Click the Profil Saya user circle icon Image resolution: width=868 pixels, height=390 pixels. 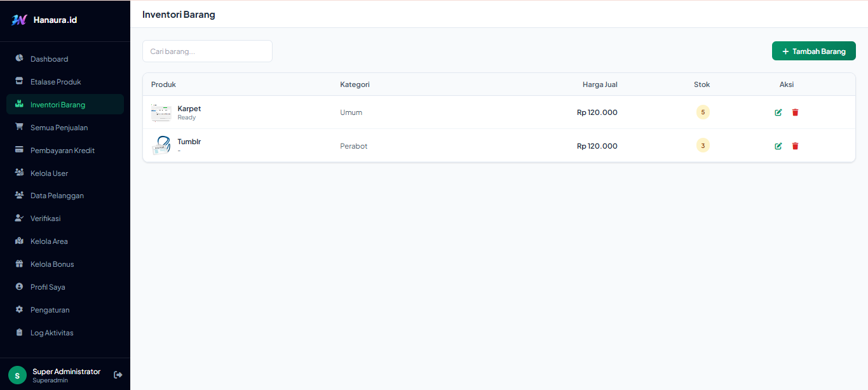19,286
